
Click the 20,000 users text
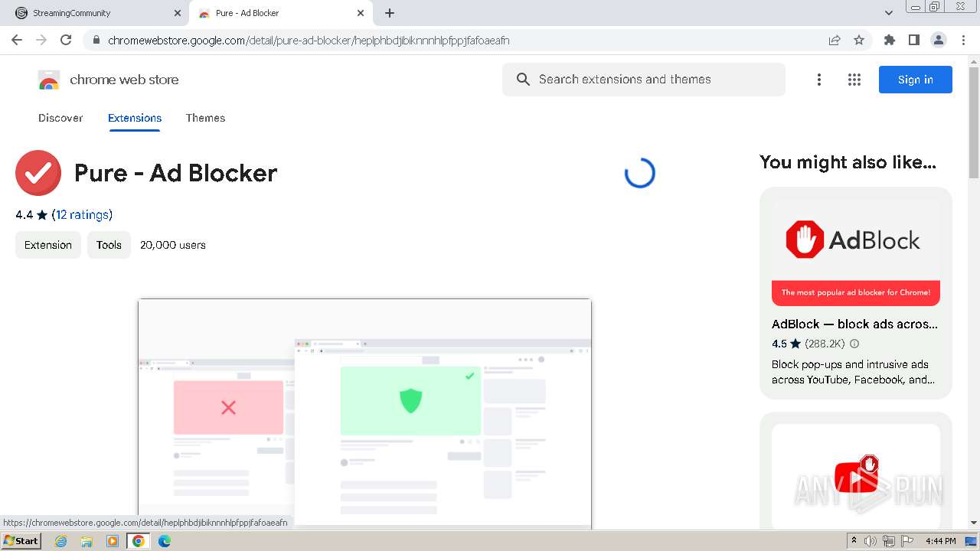coord(173,245)
